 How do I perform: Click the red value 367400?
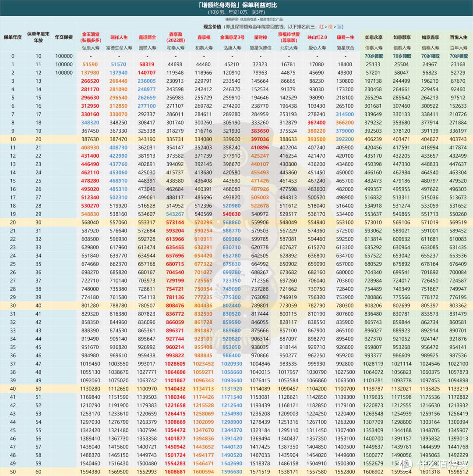[x=317, y=123]
